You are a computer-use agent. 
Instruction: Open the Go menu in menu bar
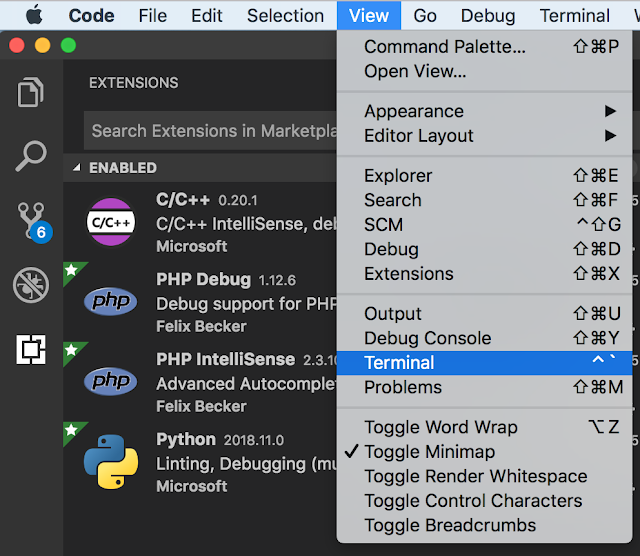(425, 16)
